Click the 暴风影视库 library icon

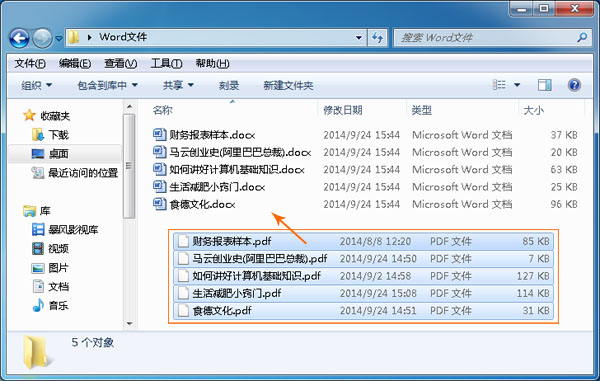coord(38,230)
